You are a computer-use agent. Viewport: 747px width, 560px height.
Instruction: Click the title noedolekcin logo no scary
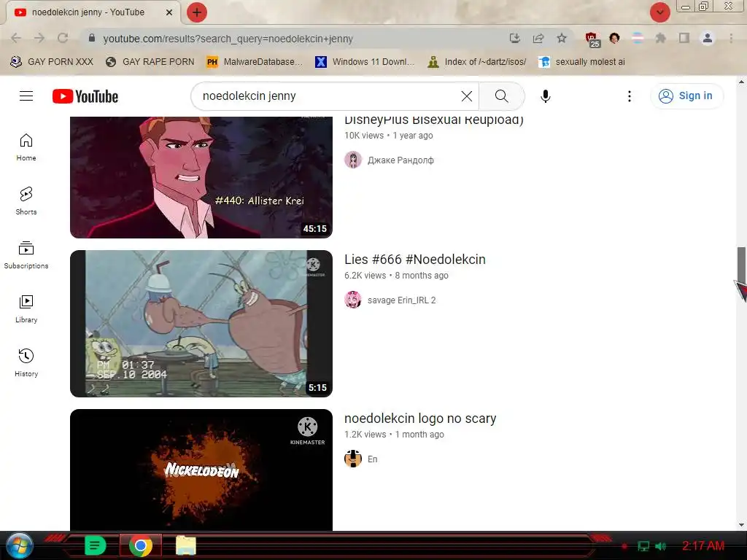pyautogui.click(x=420, y=418)
